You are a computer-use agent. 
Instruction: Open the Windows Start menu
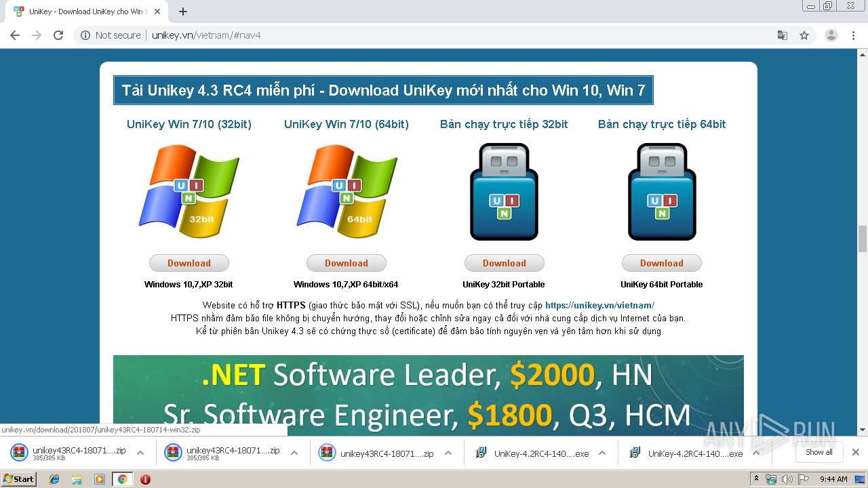pos(19,479)
